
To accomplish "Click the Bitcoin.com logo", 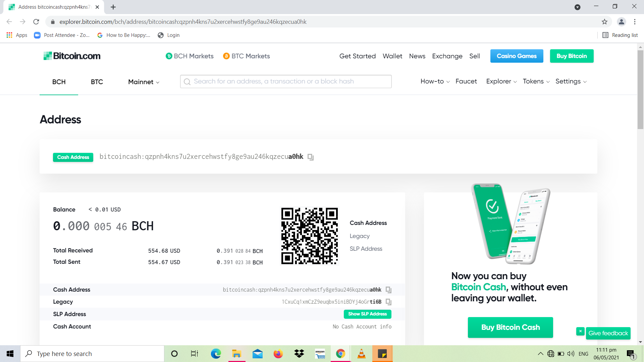I will tap(72, 56).
